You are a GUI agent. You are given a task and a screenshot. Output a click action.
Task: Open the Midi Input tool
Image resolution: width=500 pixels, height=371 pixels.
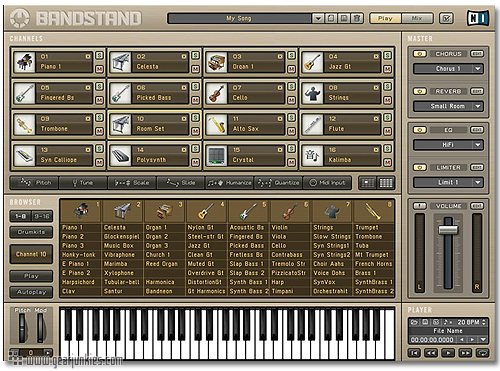point(327,183)
